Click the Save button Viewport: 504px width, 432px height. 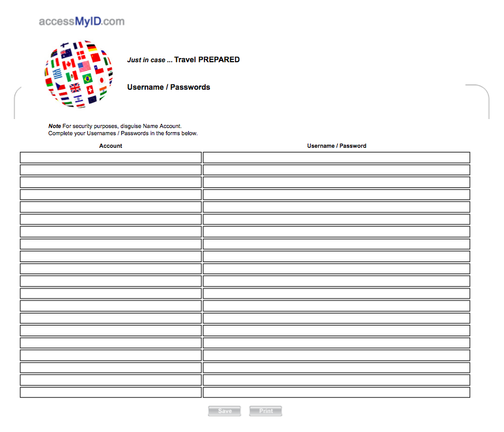pyautogui.click(x=224, y=411)
